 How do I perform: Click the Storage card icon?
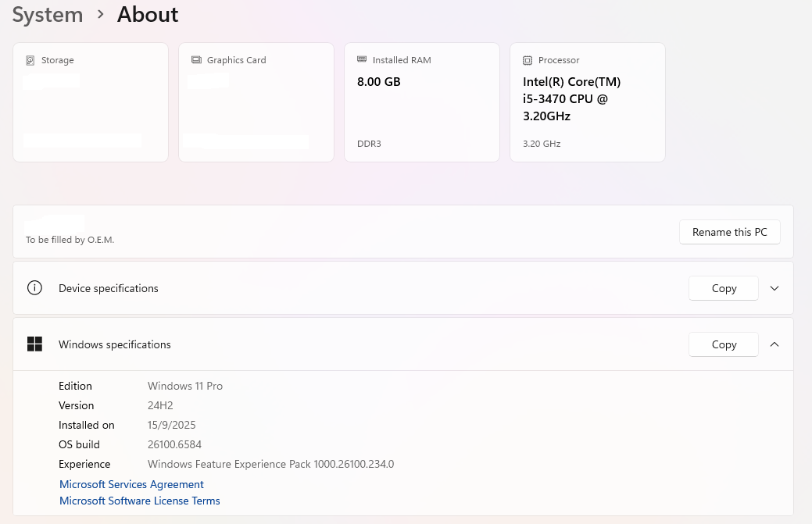point(30,60)
